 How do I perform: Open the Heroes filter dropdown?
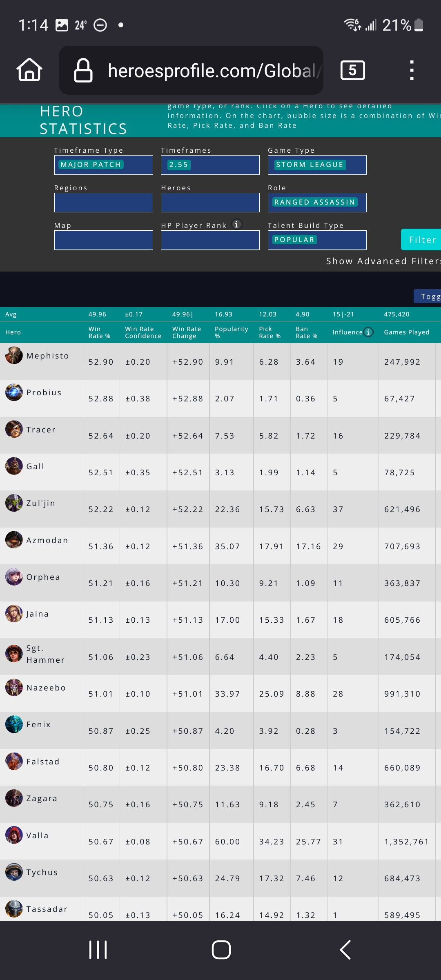click(x=210, y=203)
